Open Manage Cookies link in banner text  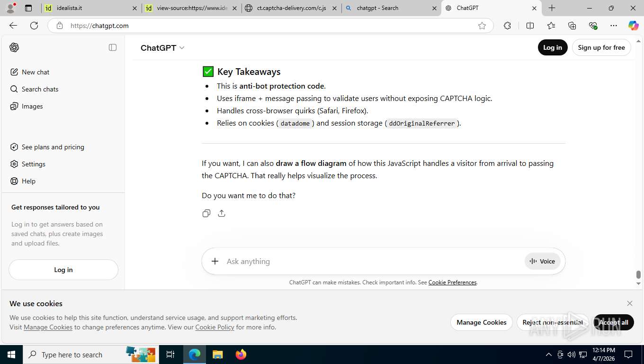pyautogui.click(x=48, y=327)
